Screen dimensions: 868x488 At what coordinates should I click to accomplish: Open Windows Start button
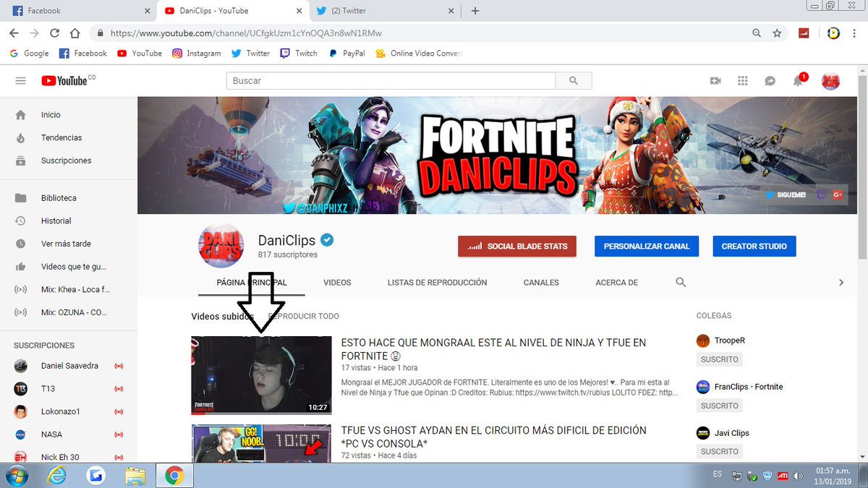[x=16, y=476]
